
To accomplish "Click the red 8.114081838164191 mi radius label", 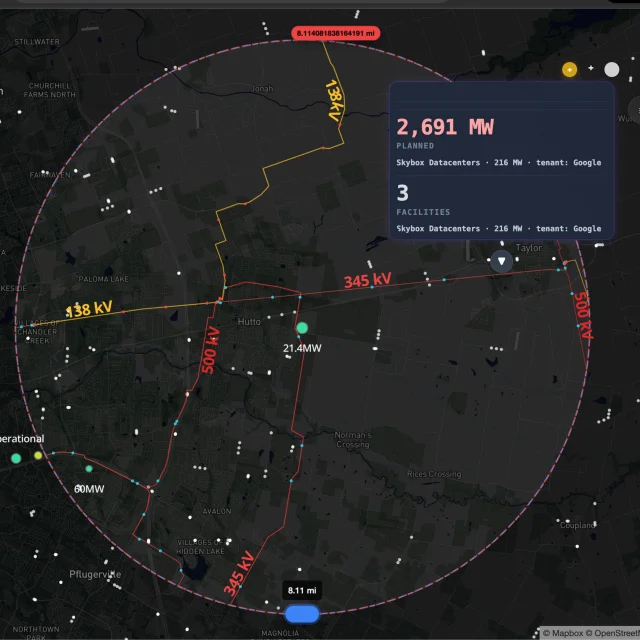I will click(336, 33).
